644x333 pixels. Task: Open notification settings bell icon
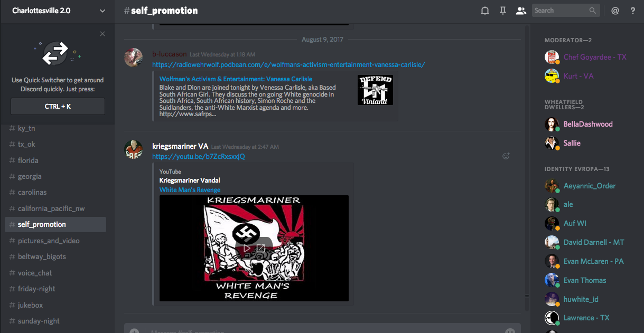(484, 11)
